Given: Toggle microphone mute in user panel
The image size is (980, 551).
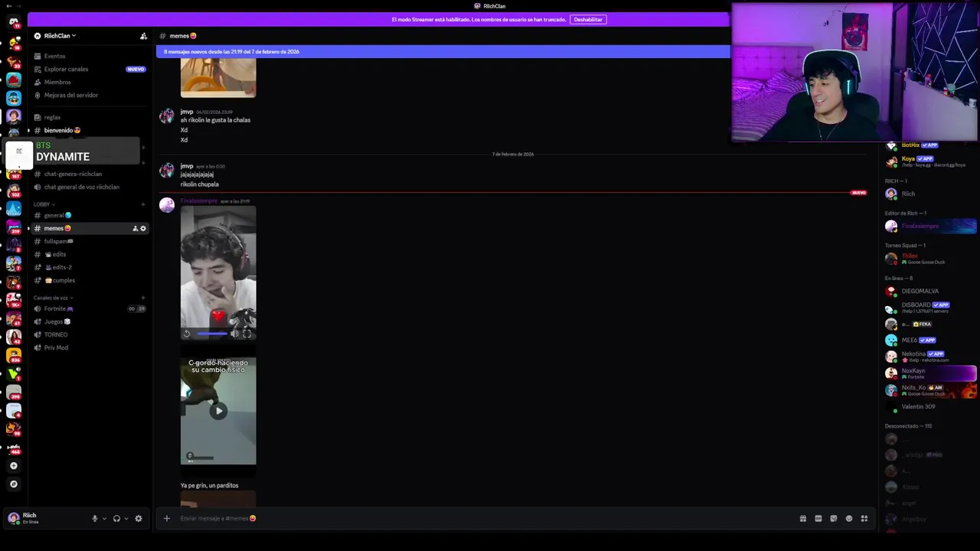Looking at the screenshot, I should [x=95, y=518].
